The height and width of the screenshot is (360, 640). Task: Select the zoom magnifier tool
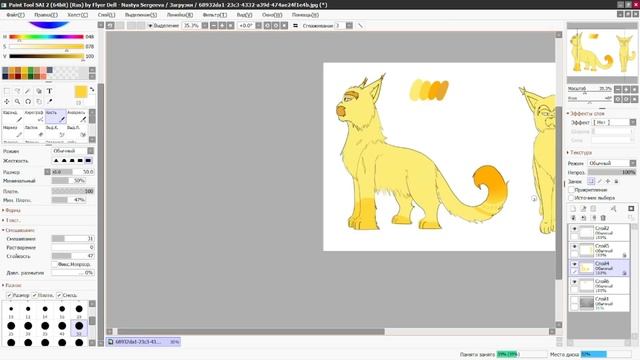pyautogui.click(x=18, y=101)
